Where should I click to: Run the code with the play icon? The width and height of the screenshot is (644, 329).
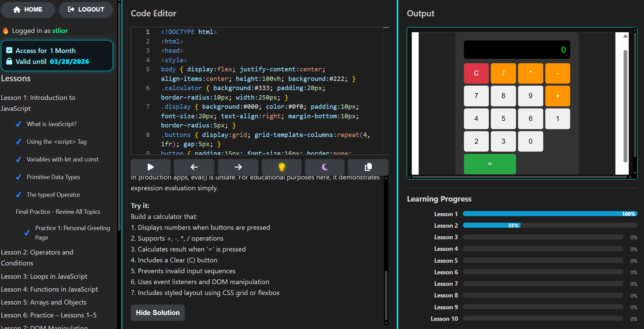pos(150,167)
